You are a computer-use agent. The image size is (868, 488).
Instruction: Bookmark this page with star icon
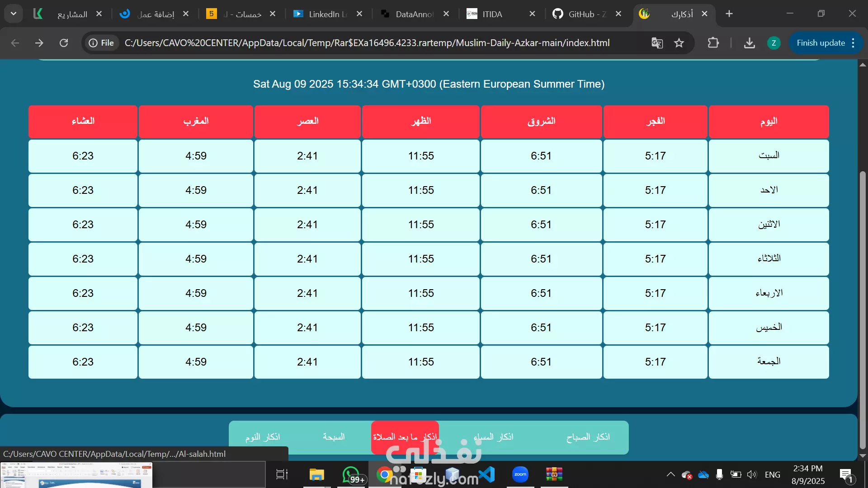click(x=679, y=43)
